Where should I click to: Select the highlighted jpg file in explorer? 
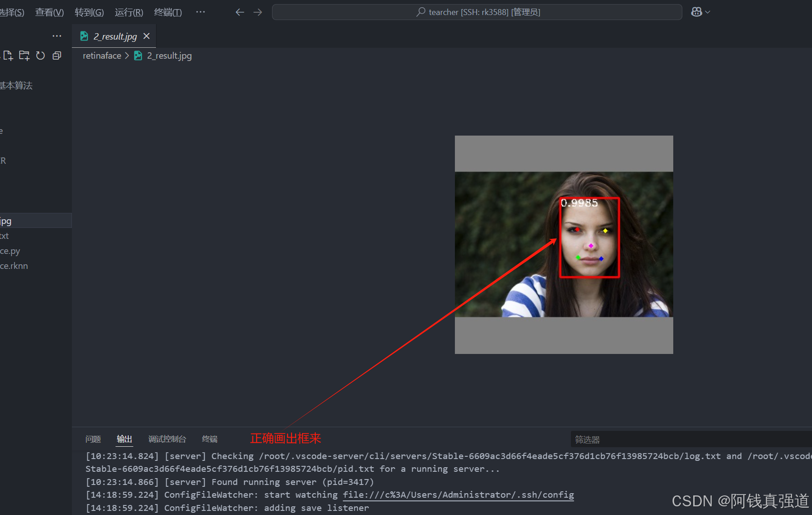[36, 221]
